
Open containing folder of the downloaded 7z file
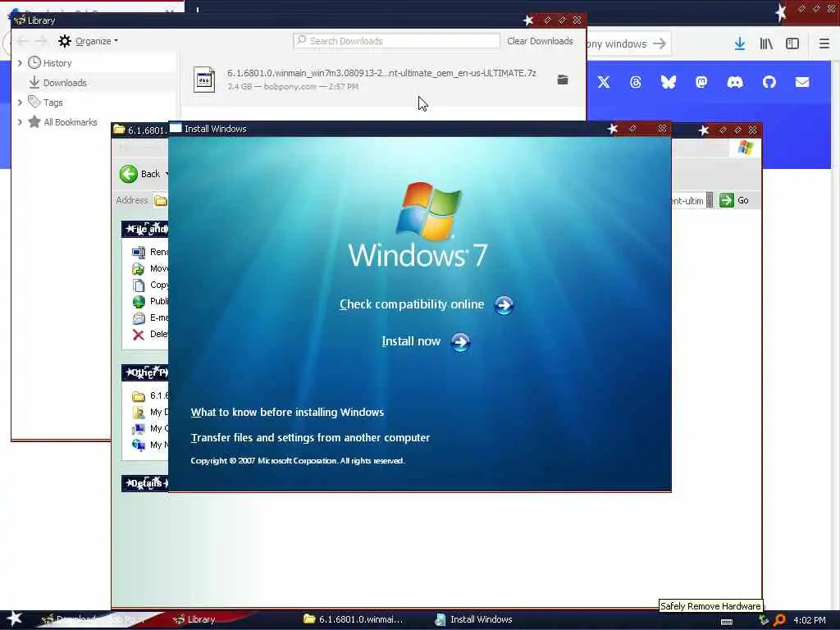[x=563, y=80]
